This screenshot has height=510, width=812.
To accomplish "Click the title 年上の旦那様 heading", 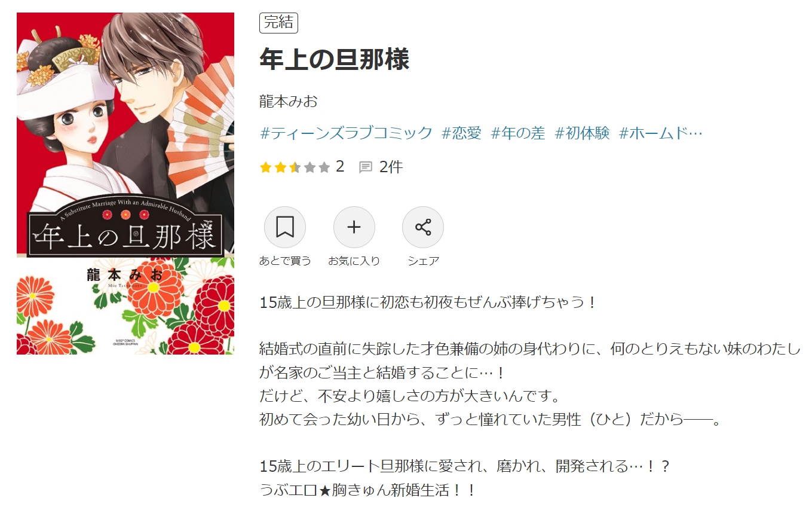I will (334, 60).
